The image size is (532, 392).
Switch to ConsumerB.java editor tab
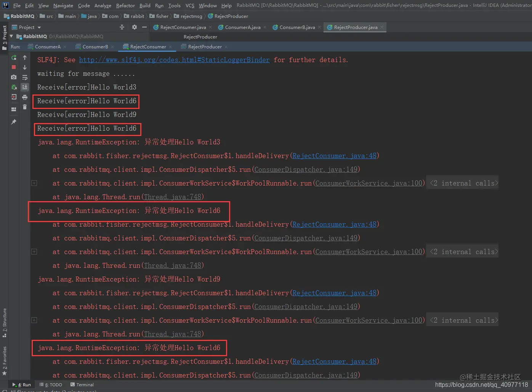point(297,27)
